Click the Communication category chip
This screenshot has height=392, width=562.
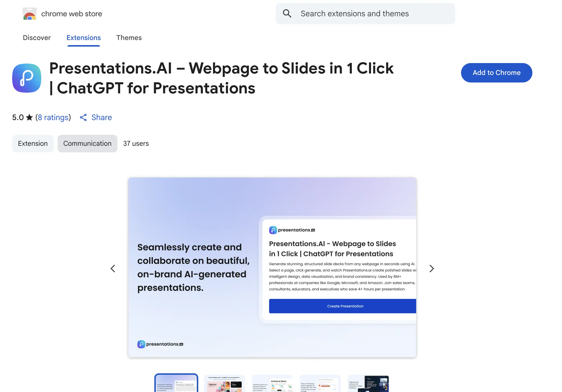coord(87,143)
